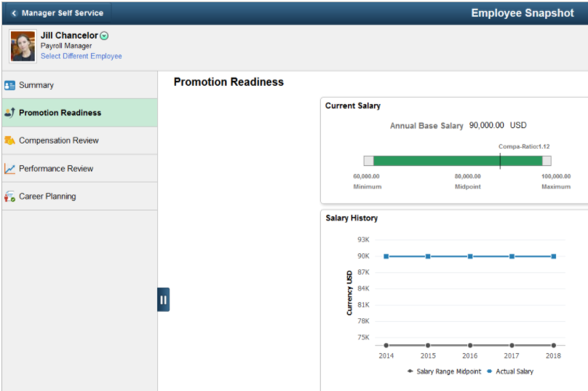Image resolution: width=588 pixels, height=391 pixels.
Task: Click the Summary card icon
Action: [x=10, y=85]
